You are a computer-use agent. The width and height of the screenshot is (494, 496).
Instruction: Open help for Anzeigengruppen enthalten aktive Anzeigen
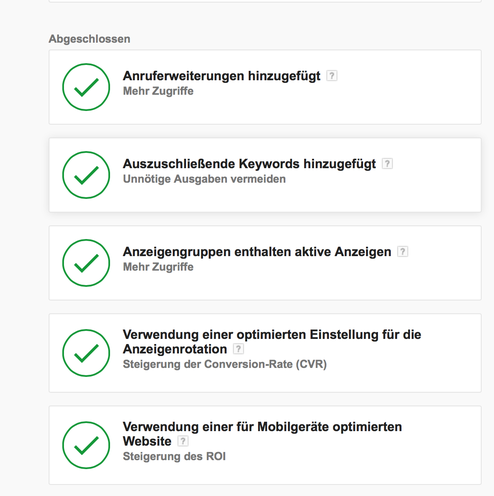tap(402, 252)
